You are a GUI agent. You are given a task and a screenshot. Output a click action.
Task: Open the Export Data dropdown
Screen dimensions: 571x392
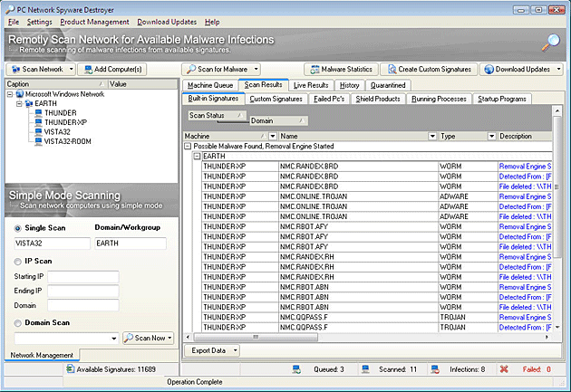(212, 349)
